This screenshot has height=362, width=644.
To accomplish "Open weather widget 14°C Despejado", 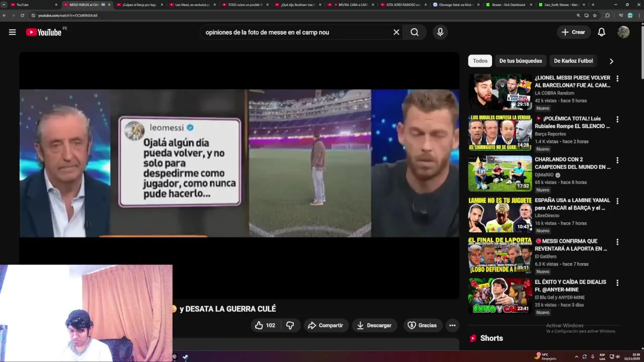I will [x=545, y=356].
